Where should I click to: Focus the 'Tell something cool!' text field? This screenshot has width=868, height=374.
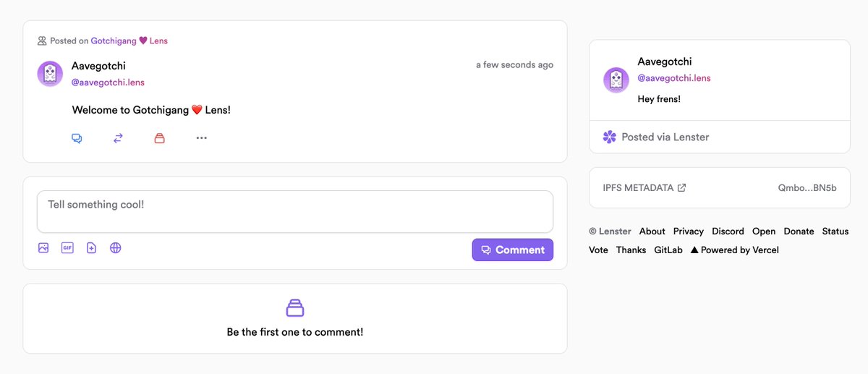coord(295,211)
